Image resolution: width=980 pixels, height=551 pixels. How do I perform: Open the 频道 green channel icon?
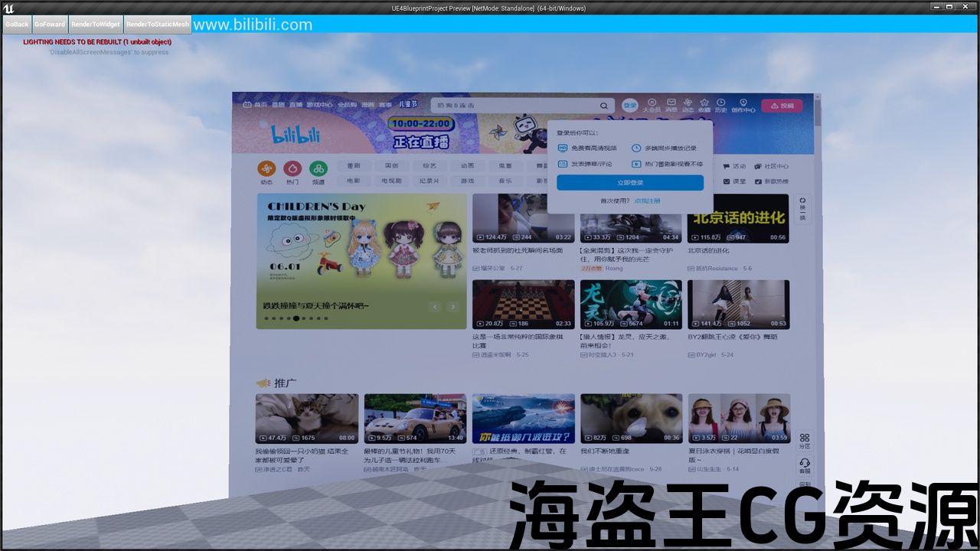[x=318, y=169]
